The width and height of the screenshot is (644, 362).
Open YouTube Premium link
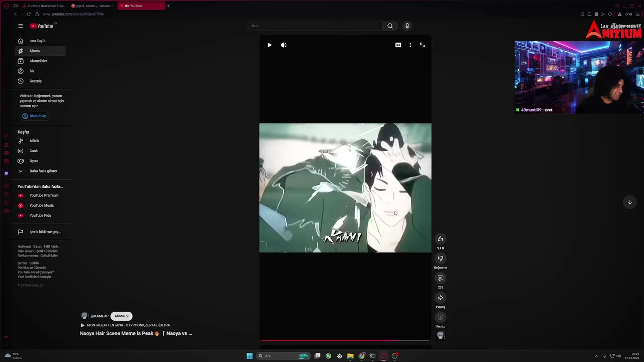[x=40, y=196]
